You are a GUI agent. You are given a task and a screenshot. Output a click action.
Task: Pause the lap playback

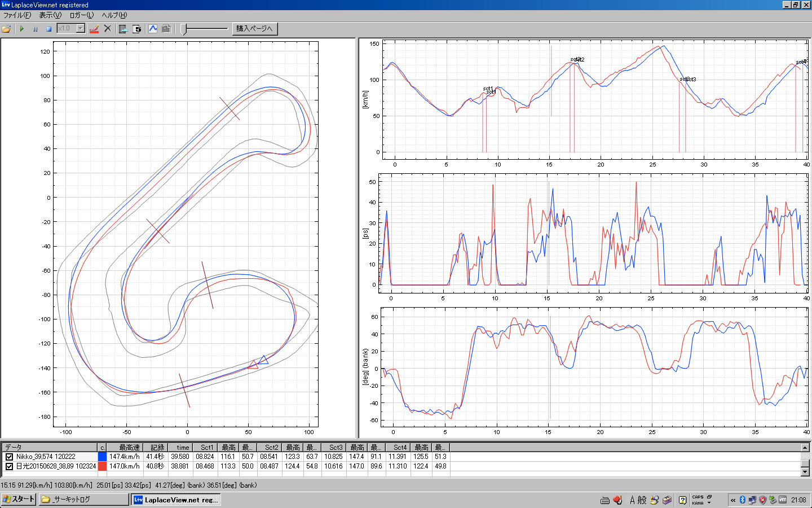pyautogui.click(x=35, y=29)
